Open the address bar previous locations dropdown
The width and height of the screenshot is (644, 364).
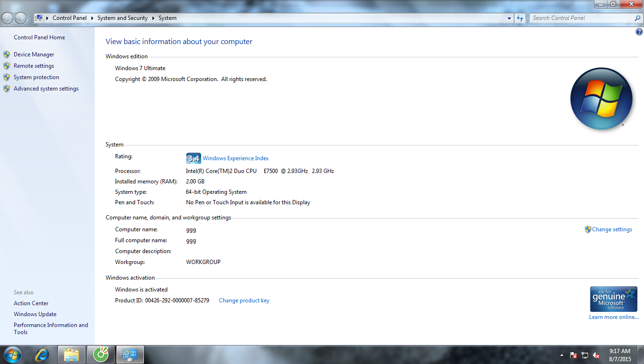tap(510, 18)
